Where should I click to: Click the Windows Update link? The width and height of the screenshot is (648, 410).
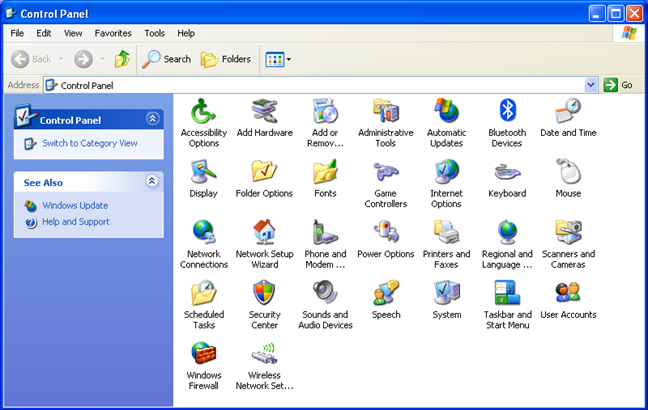[x=75, y=205]
